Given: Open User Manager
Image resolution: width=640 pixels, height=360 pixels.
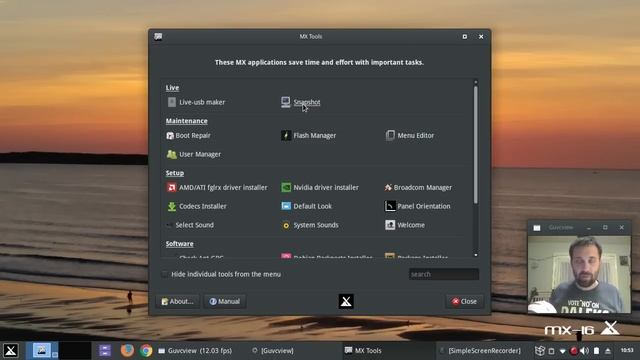Looking at the screenshot, I should coord(194,154).
